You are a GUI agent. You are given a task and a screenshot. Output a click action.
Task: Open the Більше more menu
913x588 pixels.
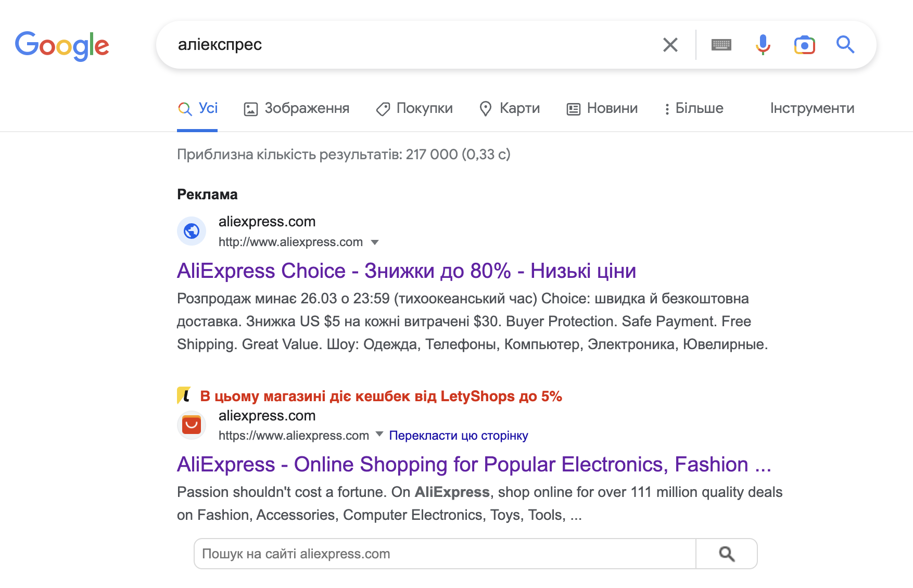pos(694,108)
